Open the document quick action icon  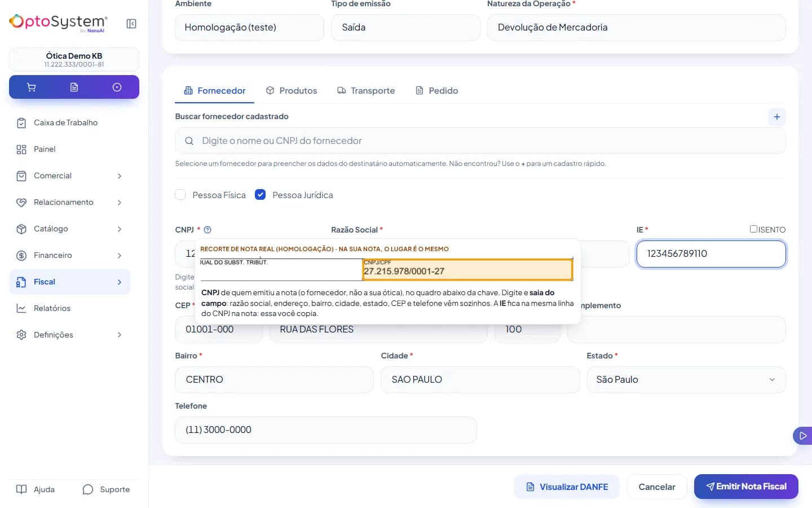click(x=74, y=87)
